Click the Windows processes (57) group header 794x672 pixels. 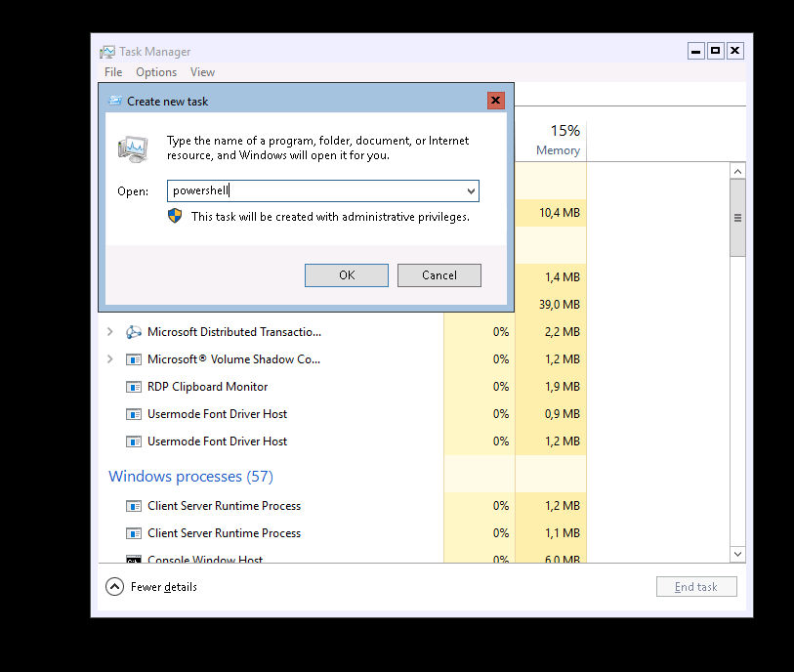coord(190,476)
